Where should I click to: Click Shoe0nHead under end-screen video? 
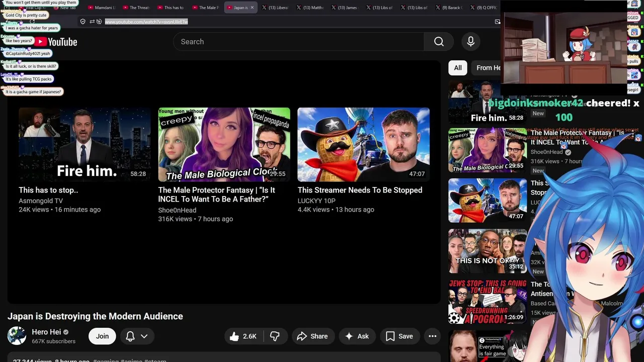point(177,210)
